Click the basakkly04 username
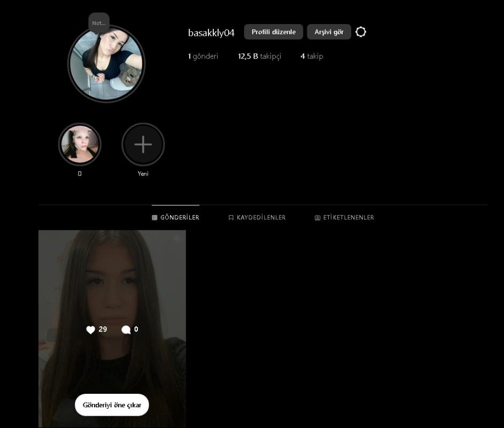504x428 pixels. (211, 33)
